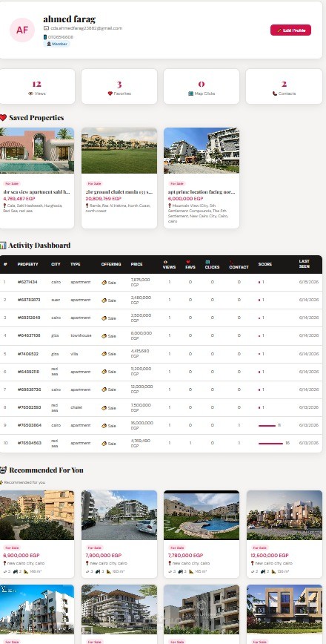Viewport: 326px width, 644px height.
Task: Open the ground chalet Ramla property photo
Action: (119, 151)
